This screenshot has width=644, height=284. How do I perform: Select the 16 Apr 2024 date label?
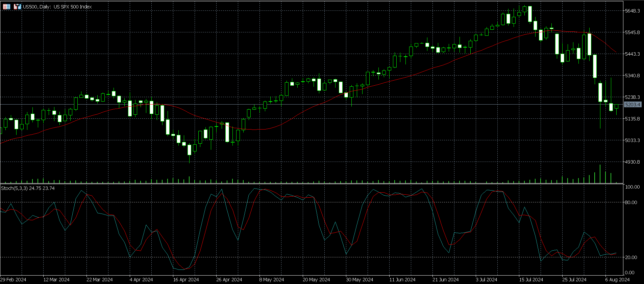[186, 280]
